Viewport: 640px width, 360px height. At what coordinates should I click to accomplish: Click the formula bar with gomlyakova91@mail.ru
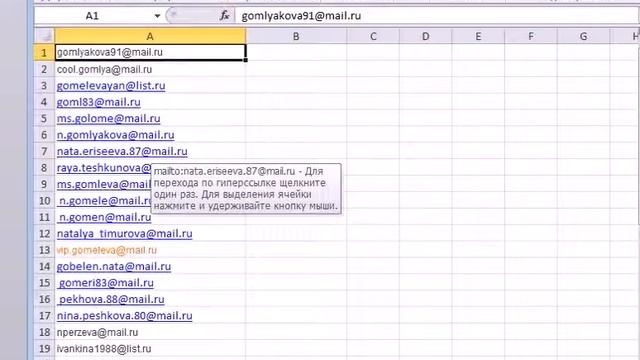pos(437,16)
